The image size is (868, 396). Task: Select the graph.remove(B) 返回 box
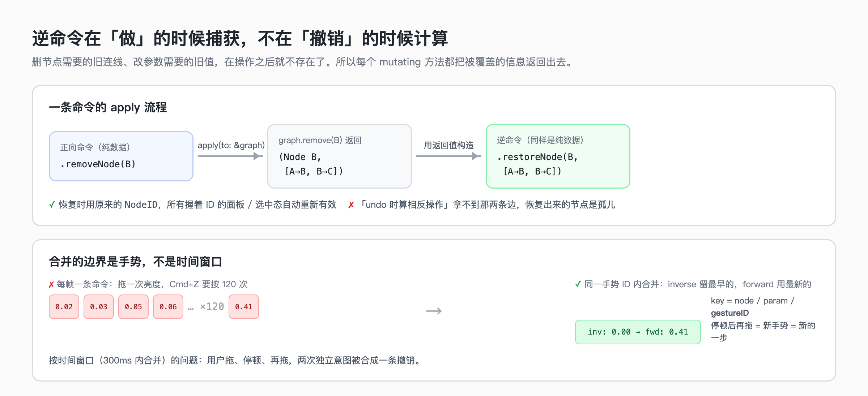tap(340, 156)
